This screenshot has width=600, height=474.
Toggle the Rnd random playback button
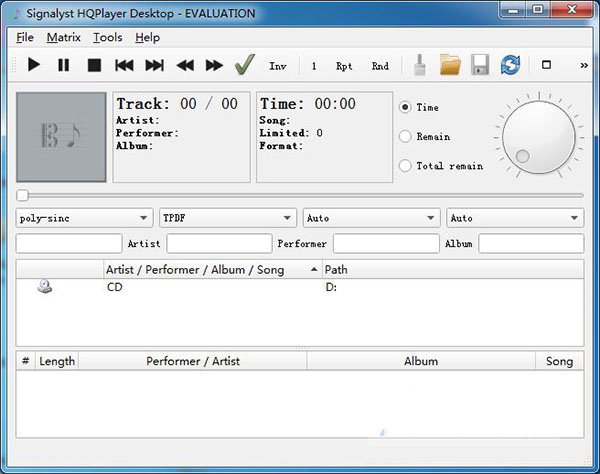[380, 66]
